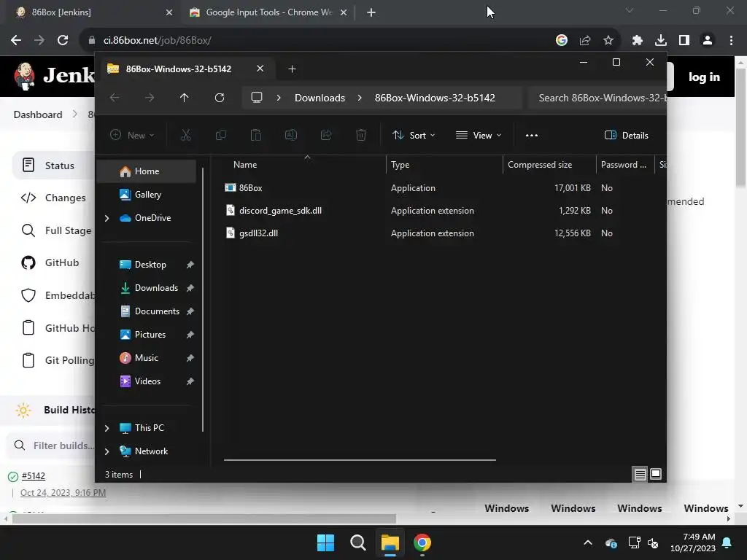Open the Sort dropdown
The height and width of the screenshot is (560, 747).
click(x=414, y=135)
